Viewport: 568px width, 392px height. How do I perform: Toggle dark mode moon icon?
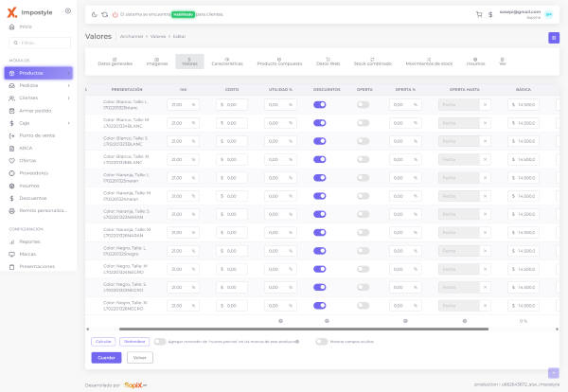pos(95,15)
